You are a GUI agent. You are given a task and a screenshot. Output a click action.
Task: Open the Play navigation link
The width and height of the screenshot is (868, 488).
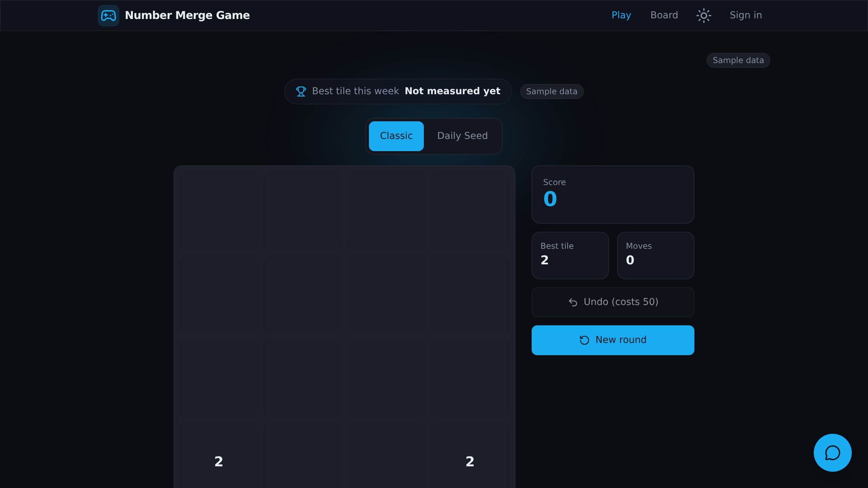coord(621,15)
